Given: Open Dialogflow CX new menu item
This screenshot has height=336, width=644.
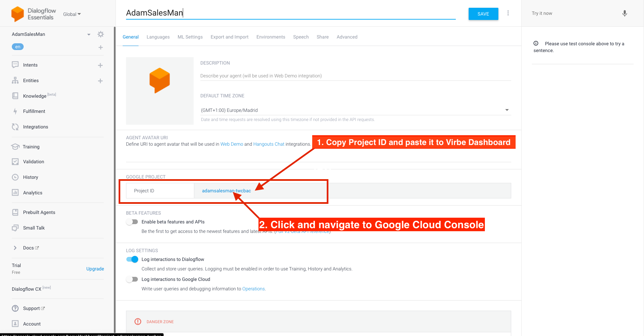Looking at the screenshot, I should [x=31, y=289].
